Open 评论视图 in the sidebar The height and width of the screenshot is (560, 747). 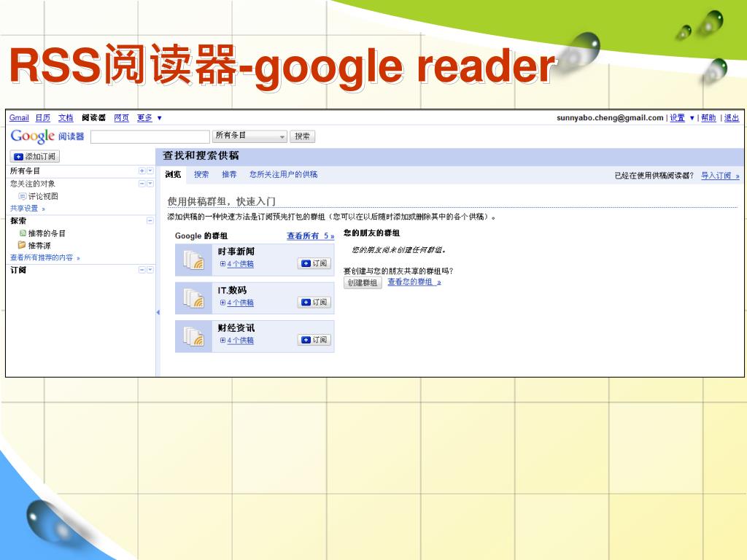tap(43, 196)
